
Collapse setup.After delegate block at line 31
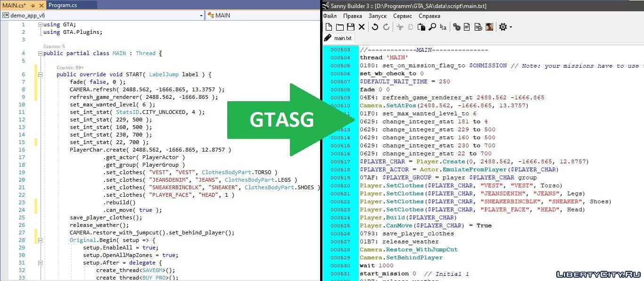pyautogui.click(x=40, y=263)
